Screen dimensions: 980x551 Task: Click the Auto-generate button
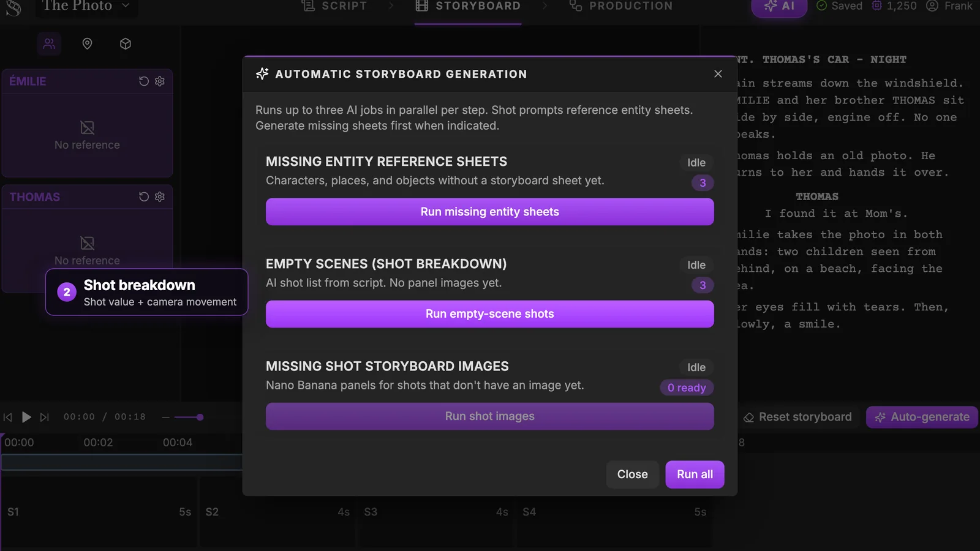(x=922, y=417)
